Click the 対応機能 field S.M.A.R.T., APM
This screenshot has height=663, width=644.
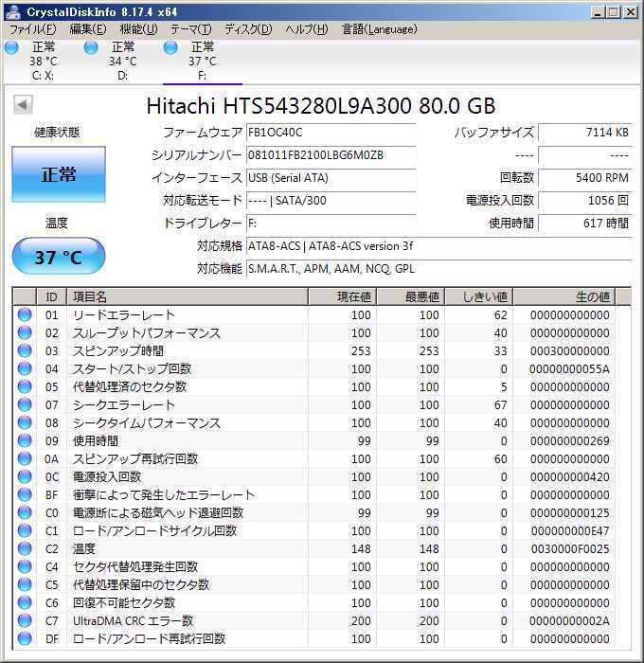pyautogui.click(x=439, y=269)
